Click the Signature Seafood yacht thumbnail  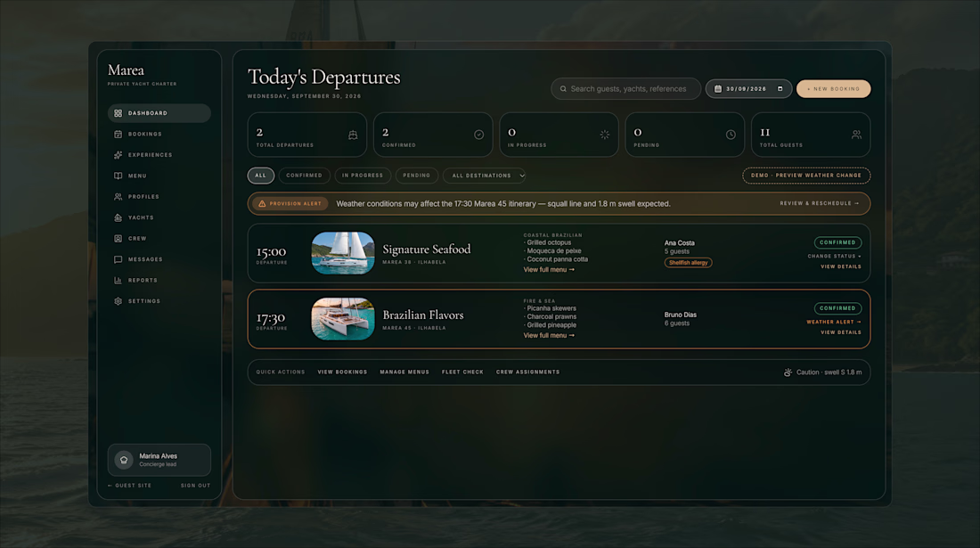click(x=343, y=253)
